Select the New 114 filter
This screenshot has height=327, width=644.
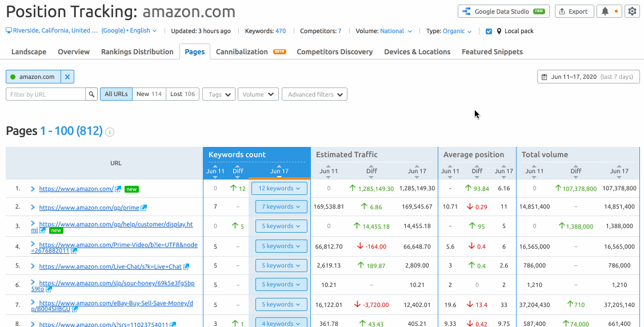click(149, 94)
